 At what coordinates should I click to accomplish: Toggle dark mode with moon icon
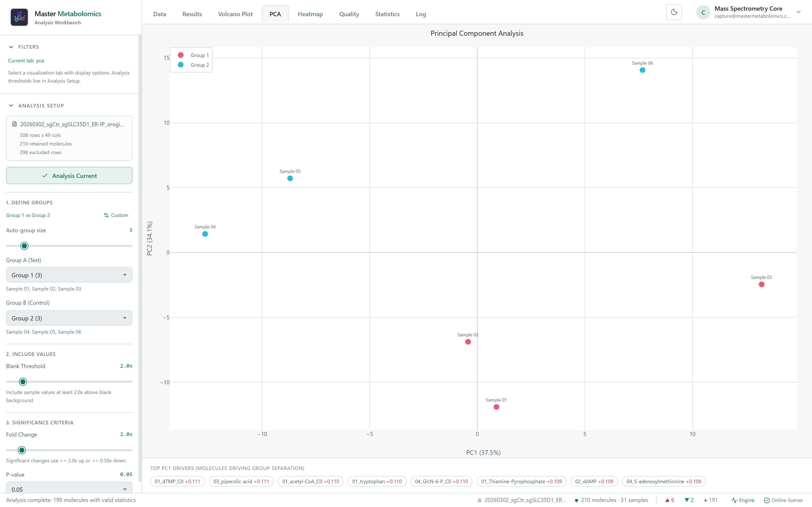click(x=674, y=12)
